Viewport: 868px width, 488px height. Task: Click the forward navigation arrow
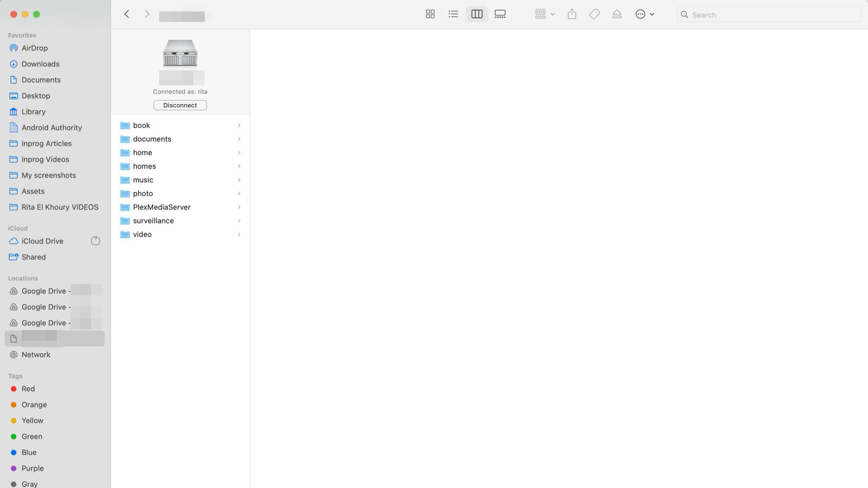point(147,14)
